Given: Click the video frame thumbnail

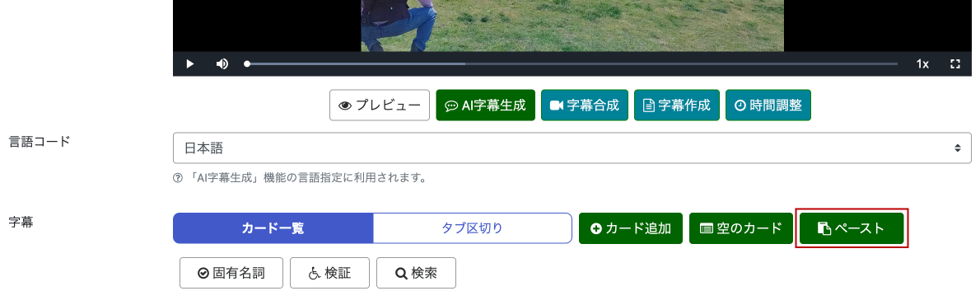Looking at the screenshot, I should tap(572, 26).
